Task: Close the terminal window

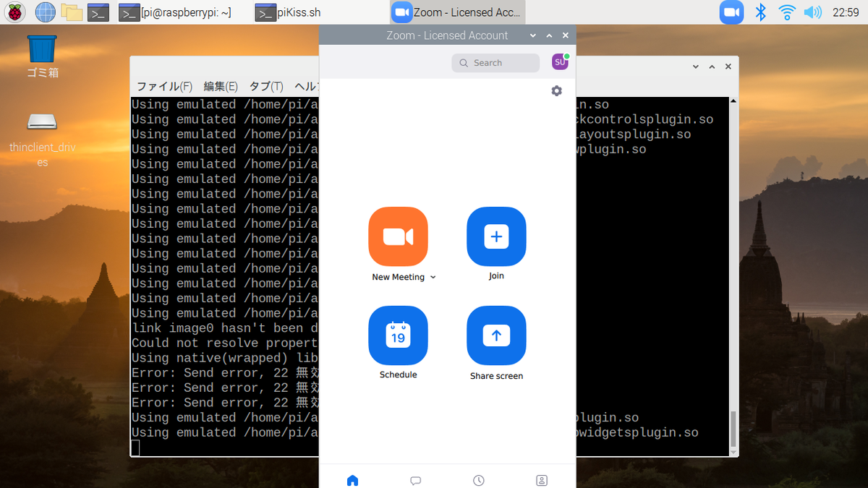Action: (x=728, y=67)
